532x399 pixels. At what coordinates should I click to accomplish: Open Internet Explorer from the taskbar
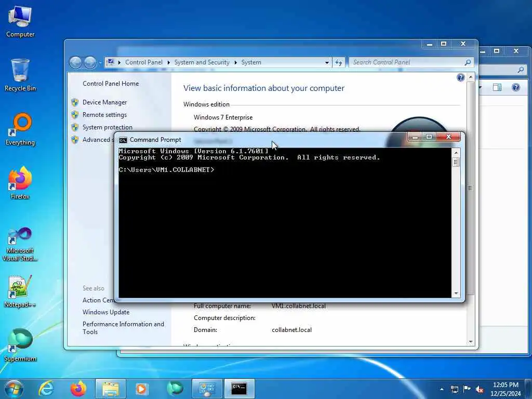point(46,389)
